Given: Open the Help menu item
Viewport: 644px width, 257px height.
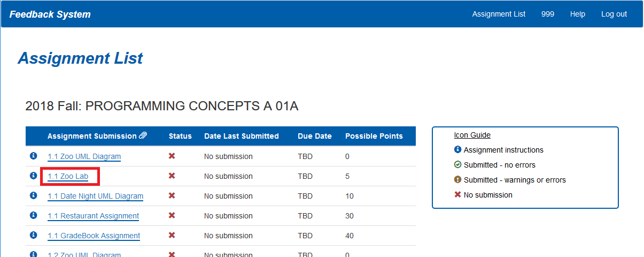Looking at the screenshot, I should click(x=577, y=14).
